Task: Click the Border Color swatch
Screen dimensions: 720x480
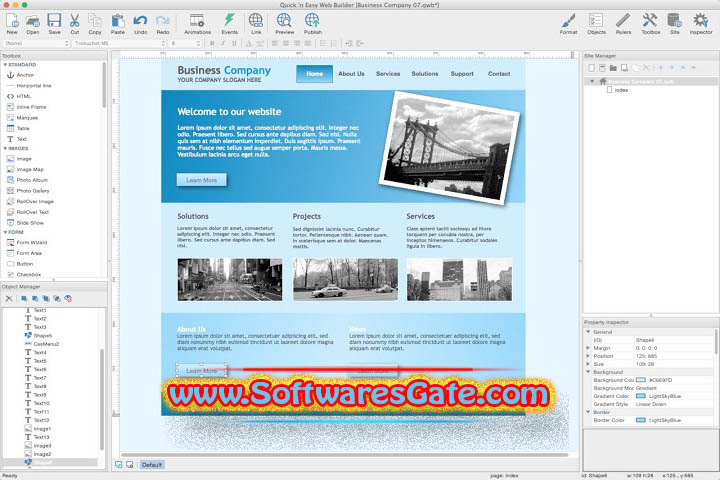Action: [x=640, y=420]
